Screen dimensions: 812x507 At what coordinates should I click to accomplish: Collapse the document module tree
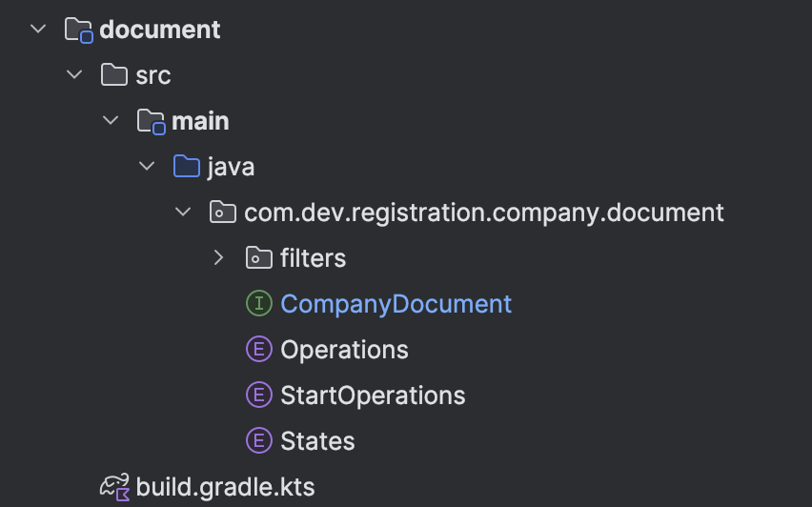pos(38,30)
